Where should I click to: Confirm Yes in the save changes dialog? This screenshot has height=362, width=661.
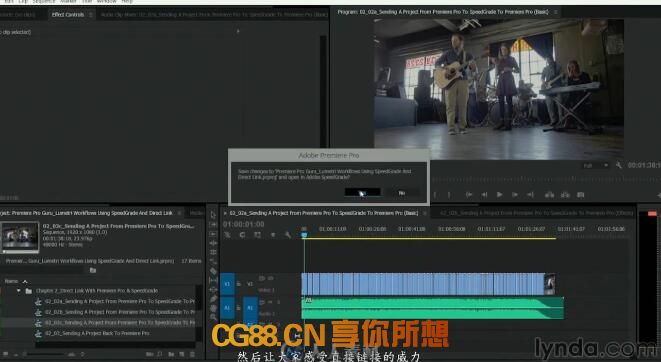[362, 193]
